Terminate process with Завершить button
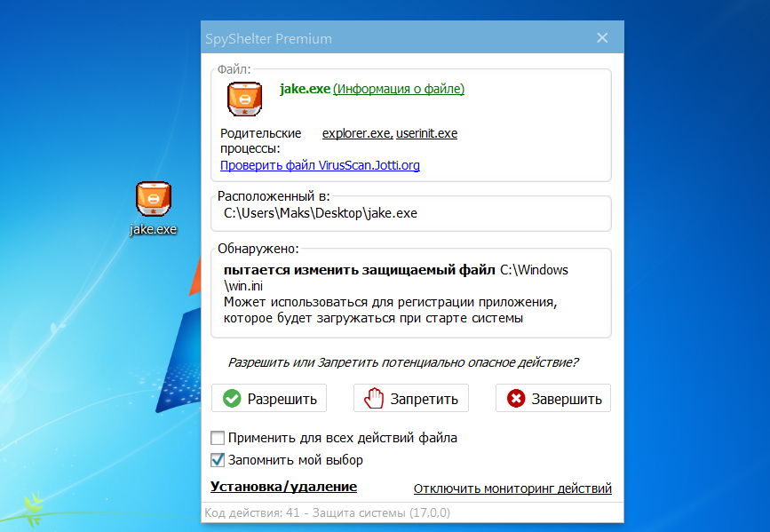 click(x=553, y=399)
